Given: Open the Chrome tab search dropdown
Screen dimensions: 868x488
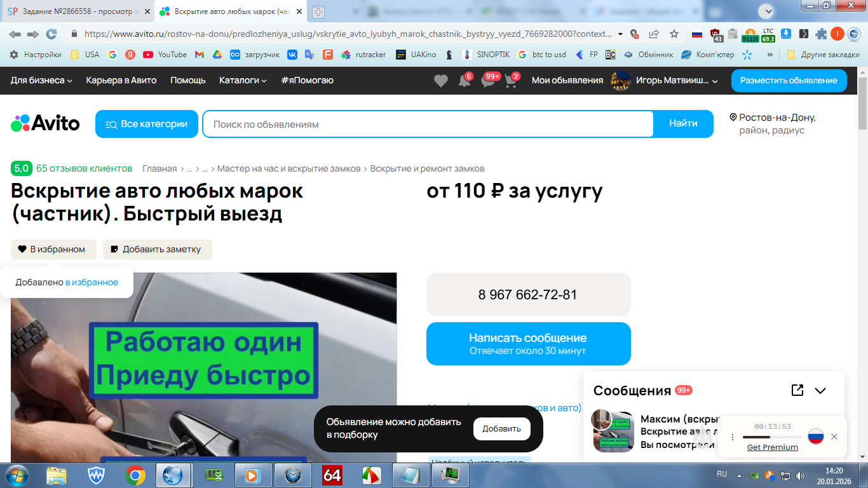Looking at the screenshot, I should [x=768, y=11].
